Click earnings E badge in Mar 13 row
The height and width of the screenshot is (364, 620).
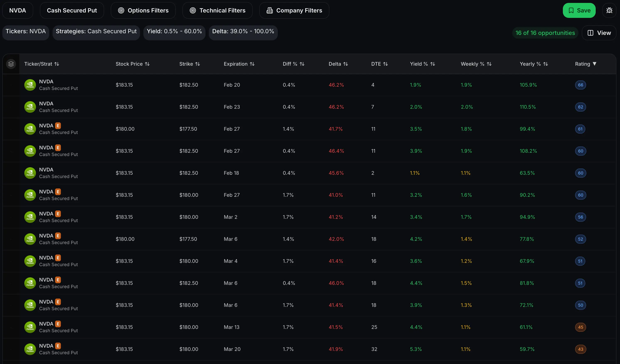58,324
